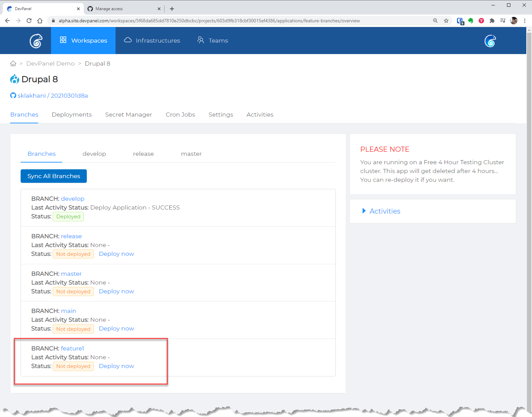Select the develop sub-tab
The height and width of the screenshot is (417, 532).
click(94, 154)
